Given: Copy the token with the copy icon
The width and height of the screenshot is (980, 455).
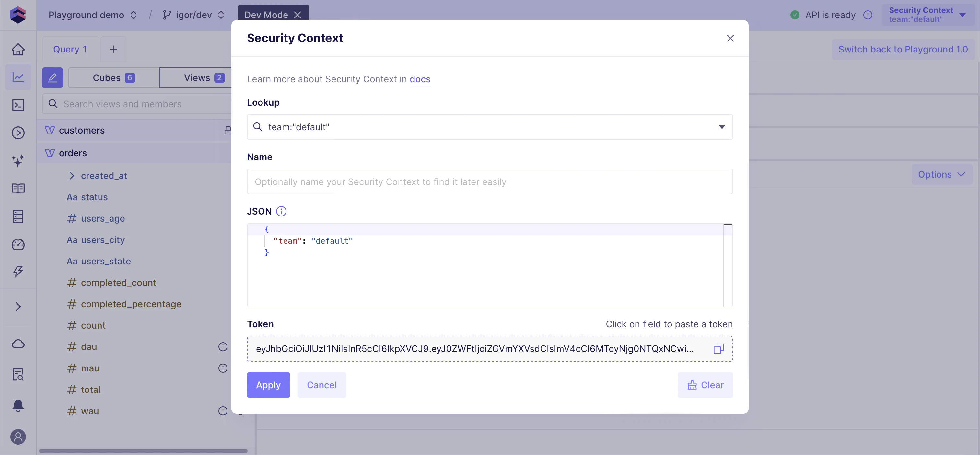Looking at the screenshot, I should point(718,348).
